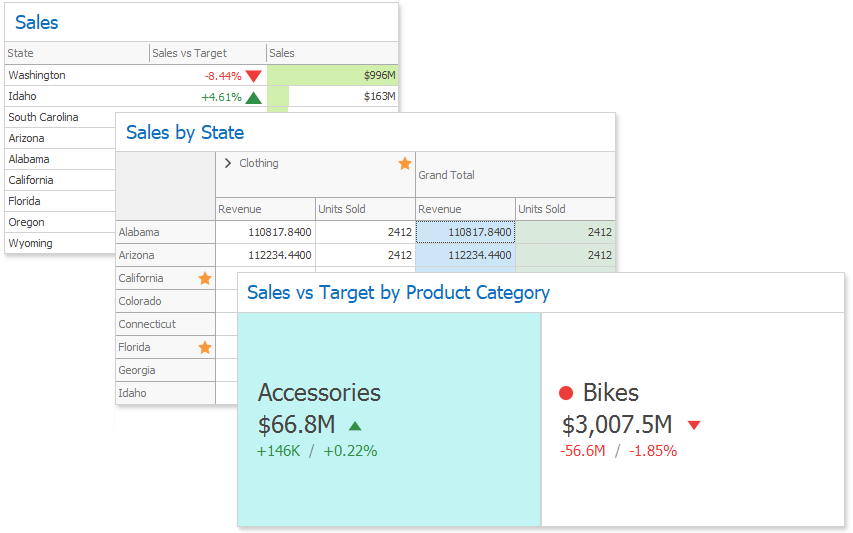Click the red down triangle beside Washington
Screen dimensions: 853x533
tap(254, 76)
